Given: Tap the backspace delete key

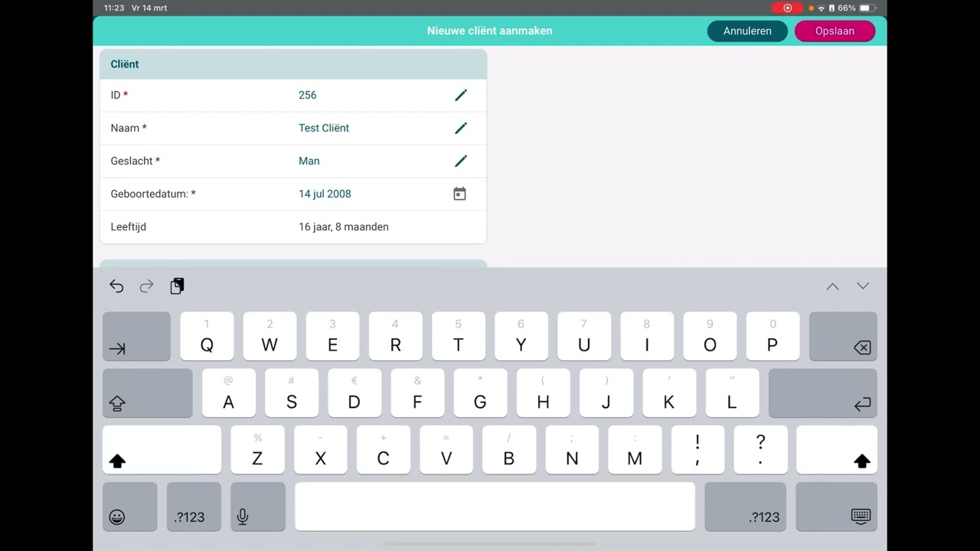Looking at the screenshot, I should (x=843, y=336).
